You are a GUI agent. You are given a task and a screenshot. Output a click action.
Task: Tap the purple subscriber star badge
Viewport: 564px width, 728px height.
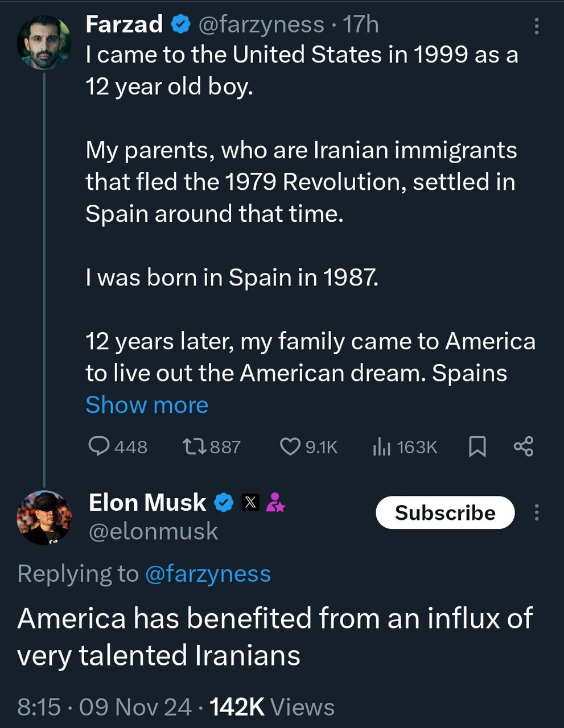pyautogui.click(x=275, y=502)
